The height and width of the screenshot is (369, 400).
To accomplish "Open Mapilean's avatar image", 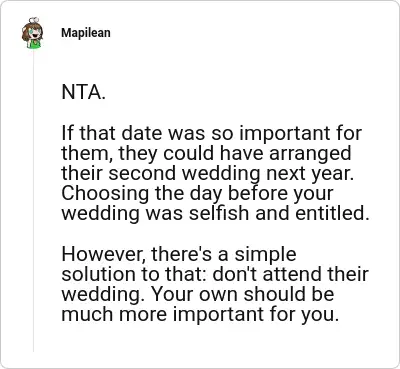I will click(33, 33).
